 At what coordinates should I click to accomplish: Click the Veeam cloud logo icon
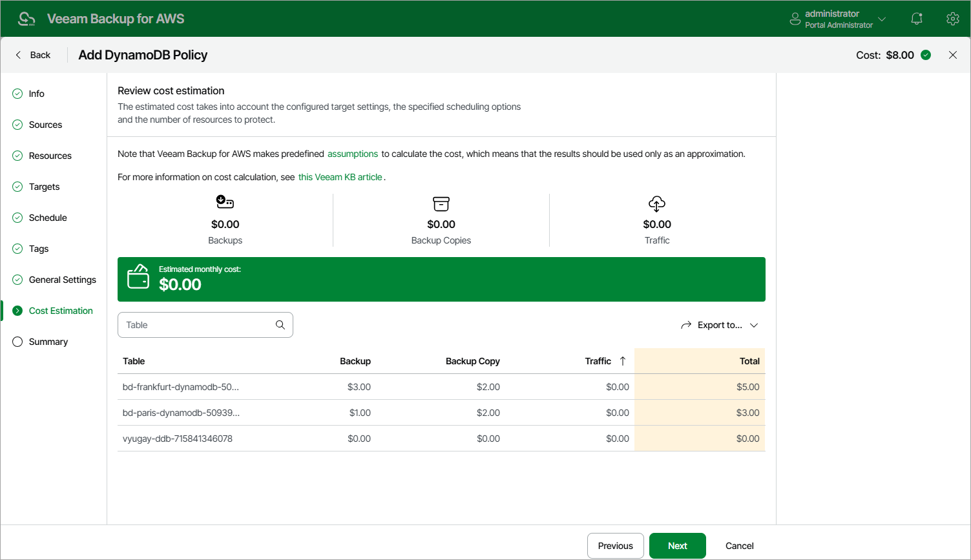[x=26, y=19]
